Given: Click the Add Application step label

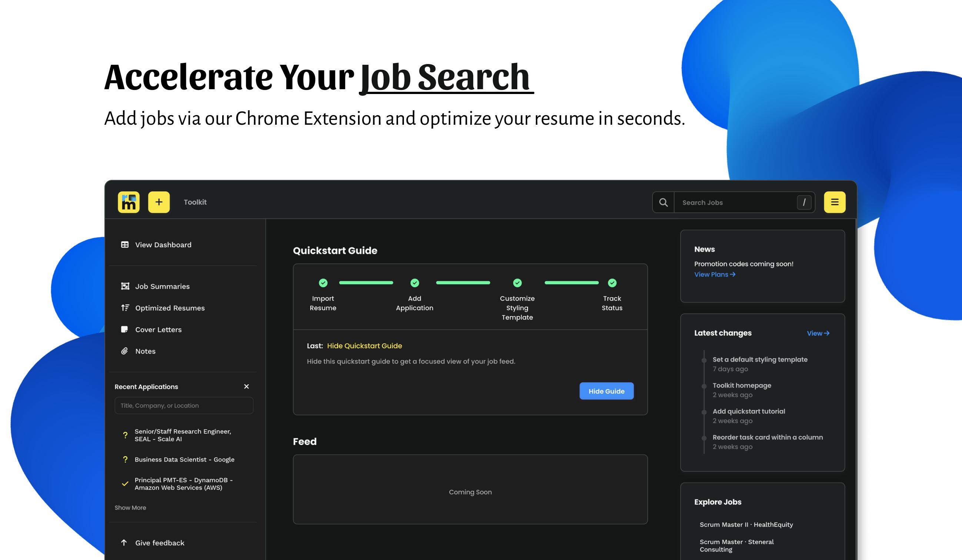Looking at the screenshot, I should [x=415, y=303].
